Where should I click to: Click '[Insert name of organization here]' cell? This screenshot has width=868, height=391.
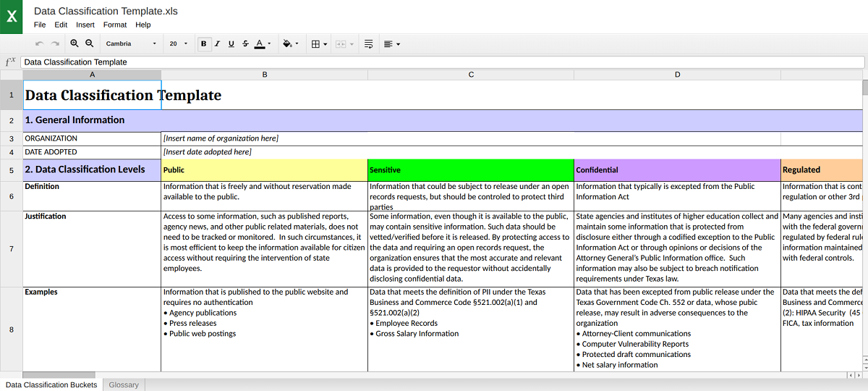pyautogui.click(x=265, y=138)
